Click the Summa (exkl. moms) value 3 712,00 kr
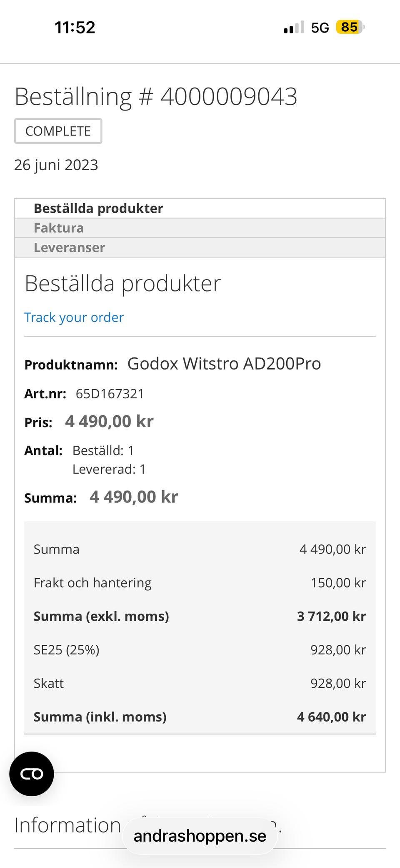Image resolution: width=400 pixels, height=868 pixels. click(x=331, y=616)
